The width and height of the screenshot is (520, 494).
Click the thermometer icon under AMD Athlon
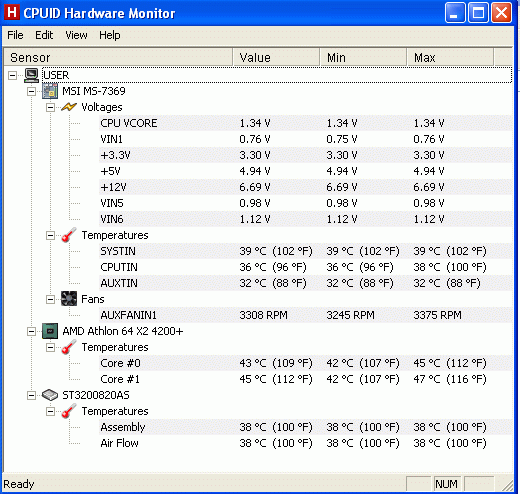point(69,347)
